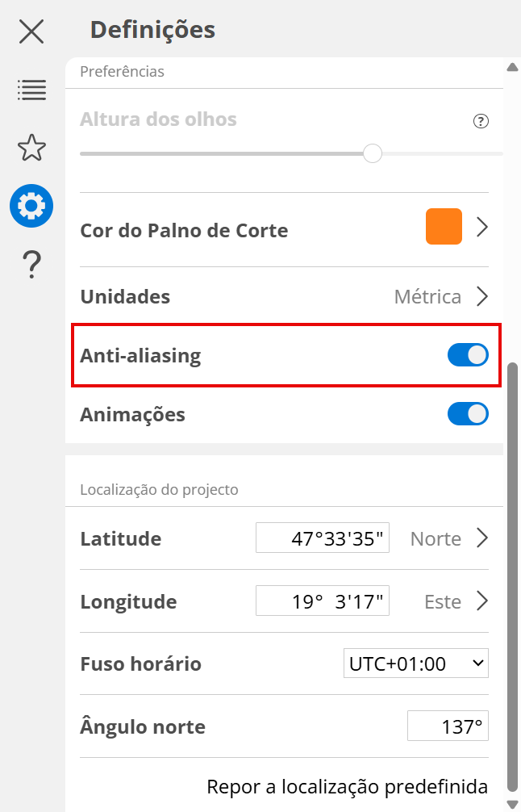Expand the Longitude Este direction chevron
521x812 pixels.
(482, 601)
